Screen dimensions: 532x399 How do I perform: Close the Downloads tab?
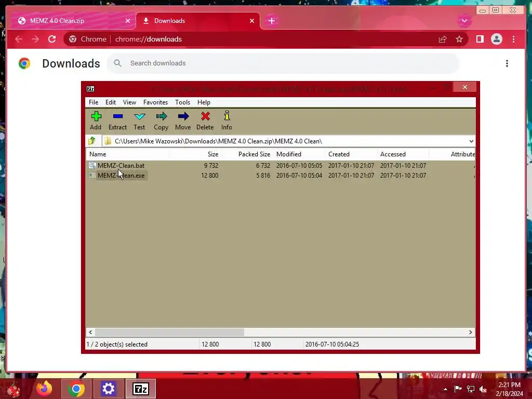click(252, 21)
